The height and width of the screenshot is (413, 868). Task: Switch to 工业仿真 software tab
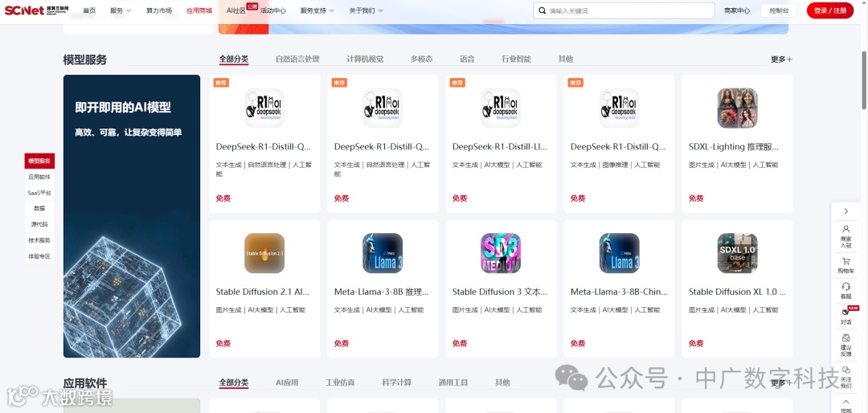pyautogui.click(x=340, y=382)
